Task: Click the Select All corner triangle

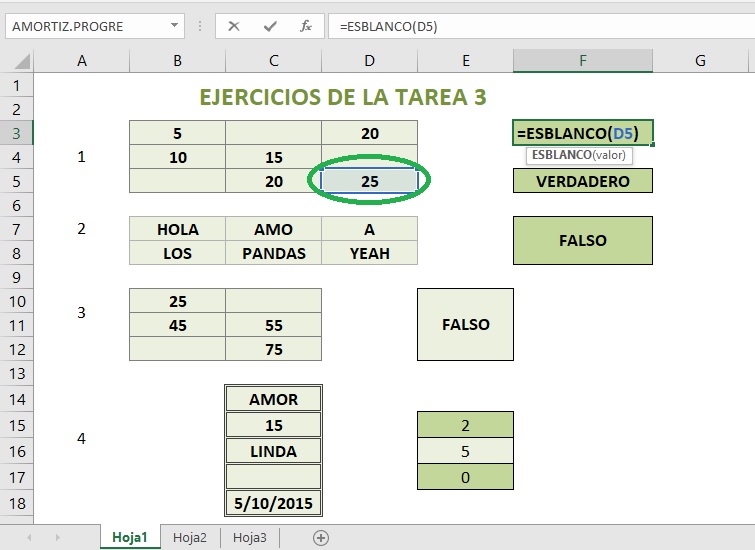Action: click(17, 61)
